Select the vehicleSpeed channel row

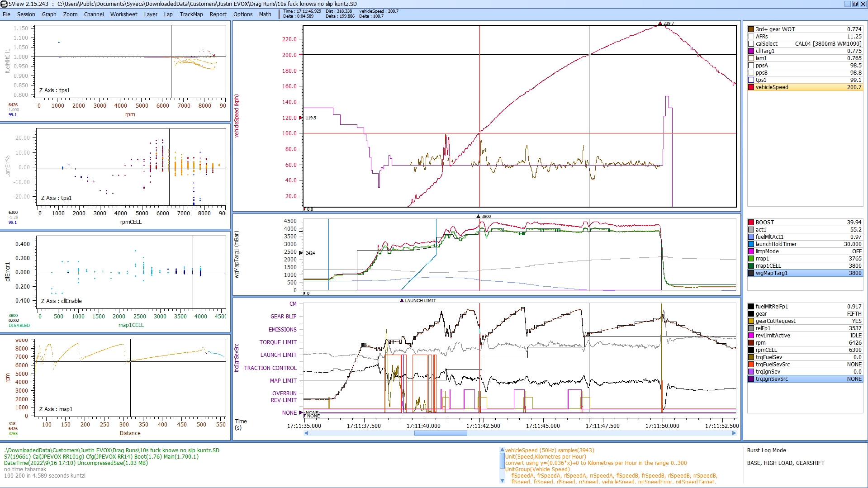pos(805,87)
